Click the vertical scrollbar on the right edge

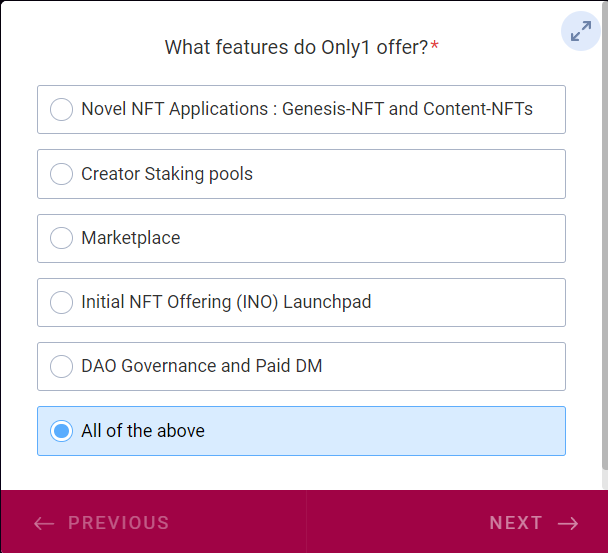603,240
